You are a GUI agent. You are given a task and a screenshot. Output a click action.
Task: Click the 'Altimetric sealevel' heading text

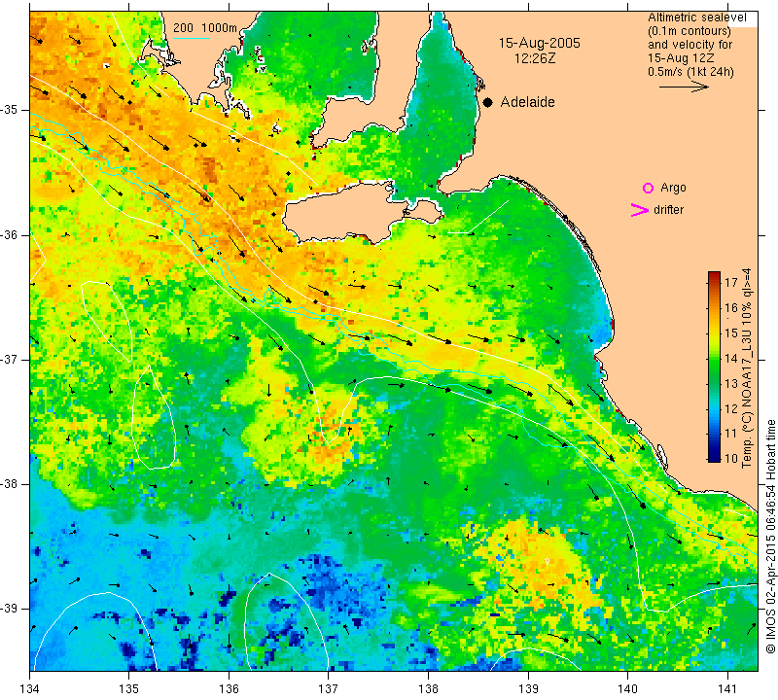pyautogui.click(x=696, y=17)
